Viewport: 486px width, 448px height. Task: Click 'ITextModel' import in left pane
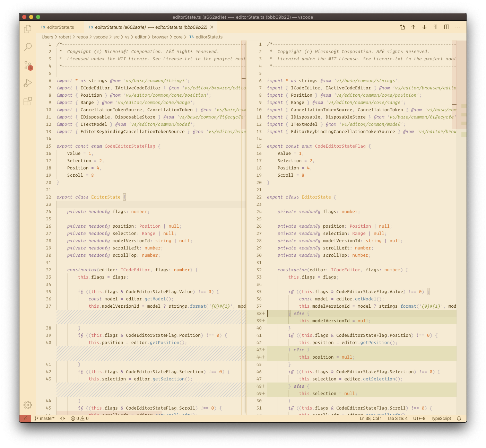94,124
